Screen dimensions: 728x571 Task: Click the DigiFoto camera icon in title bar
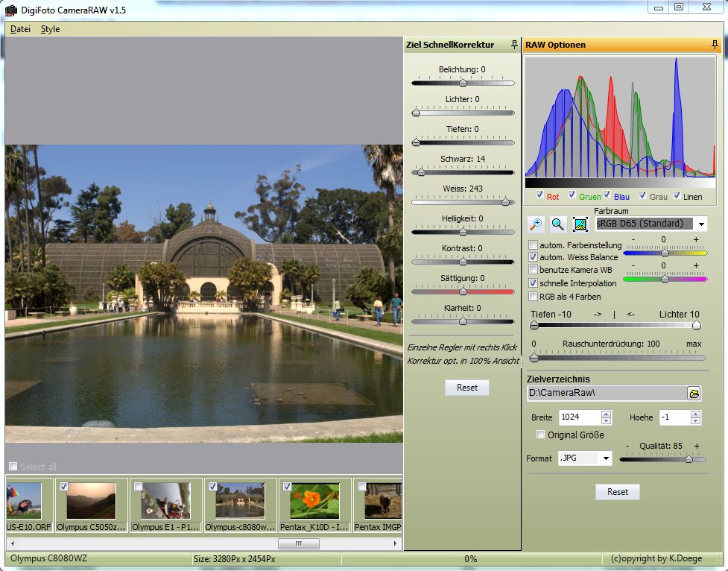[x=10, y=10]
